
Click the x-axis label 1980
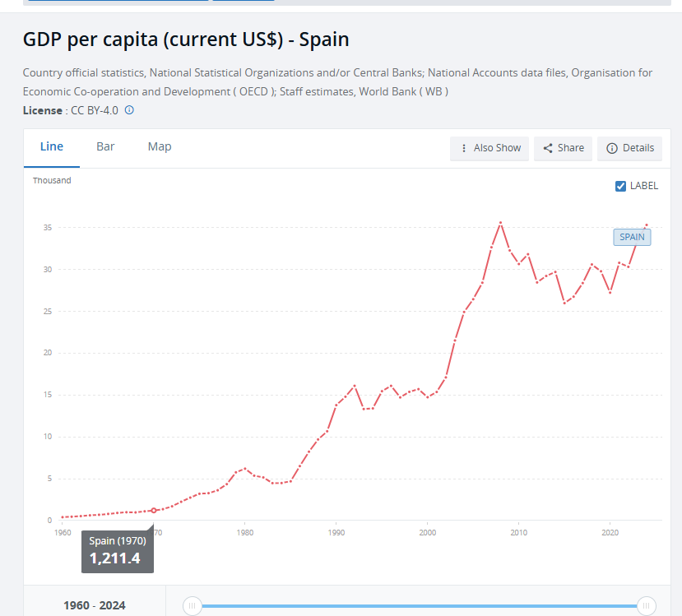245,533
